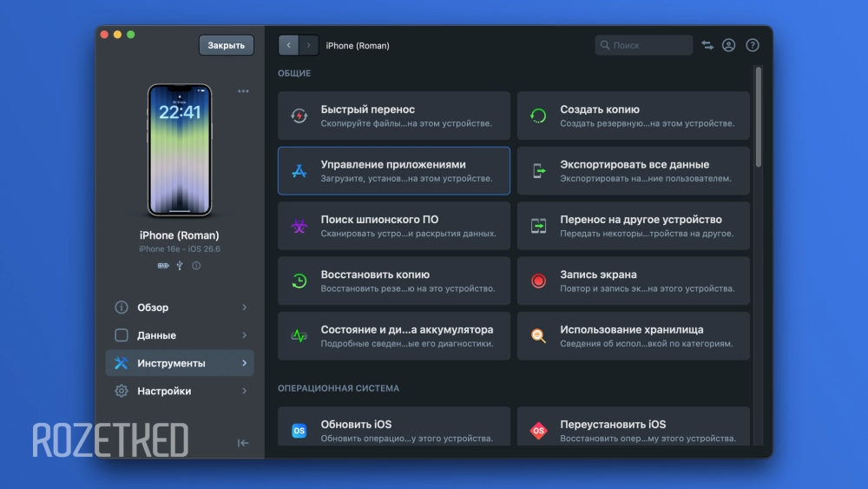Open Восстановить копию tool title

click(x=375, y=274)
